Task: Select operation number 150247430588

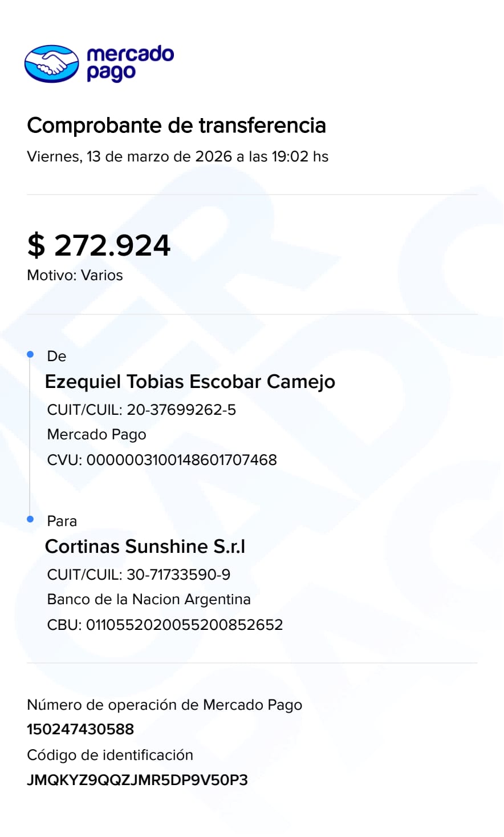Action: 80,729
